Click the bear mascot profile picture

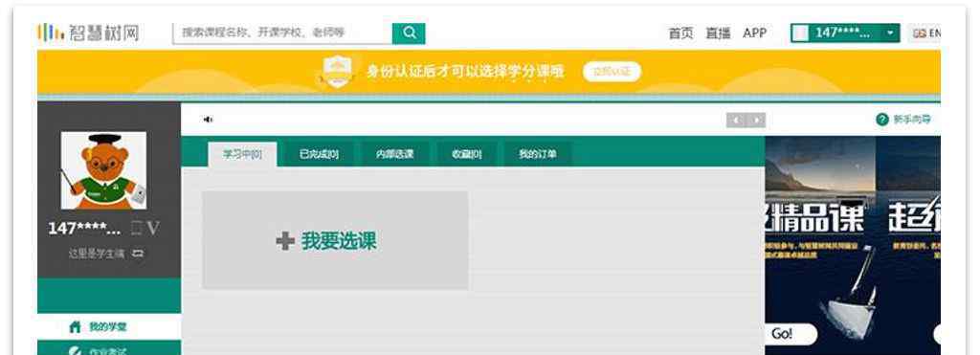tap(103, 170)
